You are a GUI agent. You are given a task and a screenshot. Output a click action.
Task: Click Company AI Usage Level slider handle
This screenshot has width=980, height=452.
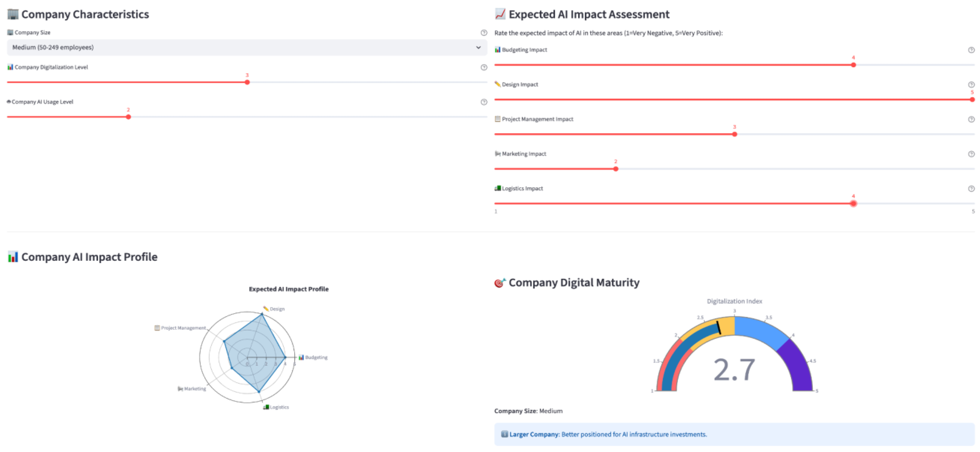[x=128, y=117]
